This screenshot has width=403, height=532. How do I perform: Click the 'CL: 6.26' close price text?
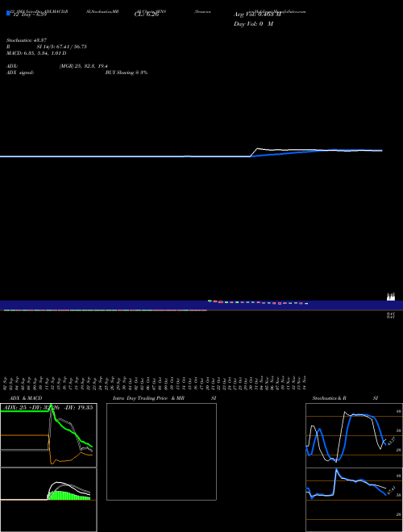click(x=147, y=15)
